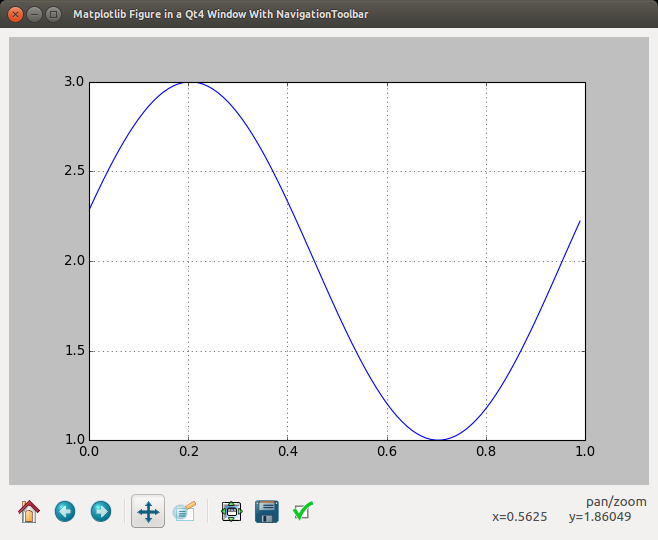Viewport: 658px width, 540px height.
Task: Open the configure subplots dialog
Action: (x=231, y=511)
